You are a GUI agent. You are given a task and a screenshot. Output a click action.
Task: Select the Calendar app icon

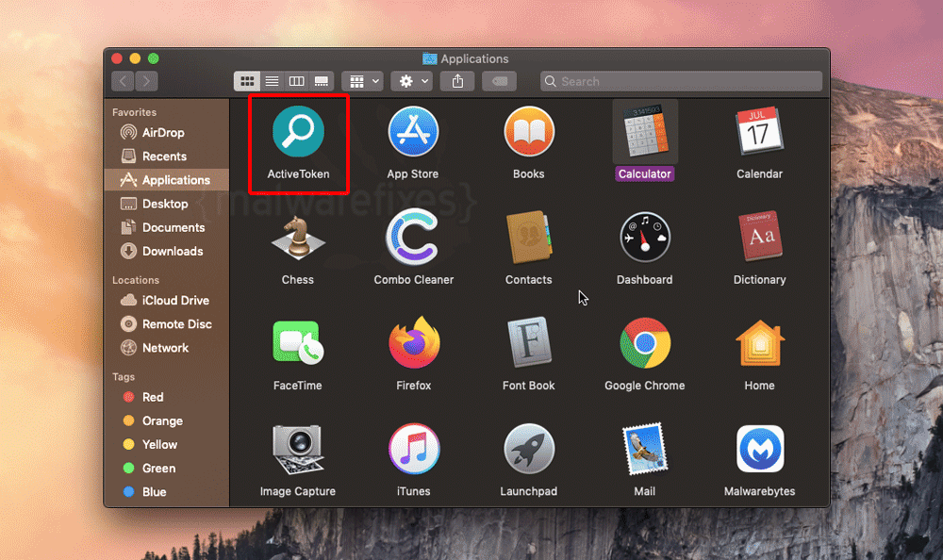[759, 131]
